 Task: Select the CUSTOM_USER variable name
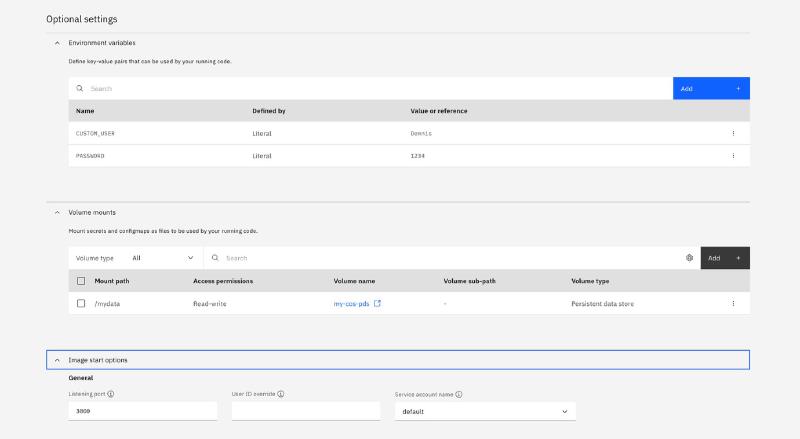[x=95, y=133]
